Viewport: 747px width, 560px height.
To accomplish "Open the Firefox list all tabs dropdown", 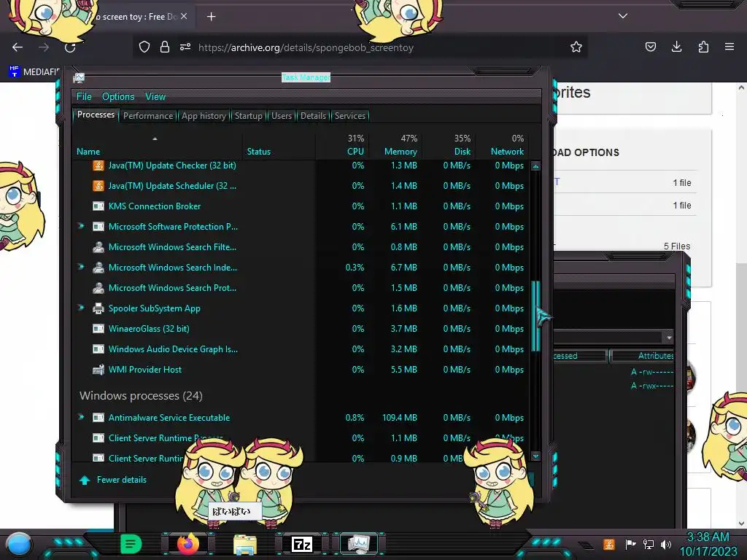I will 623,16.
